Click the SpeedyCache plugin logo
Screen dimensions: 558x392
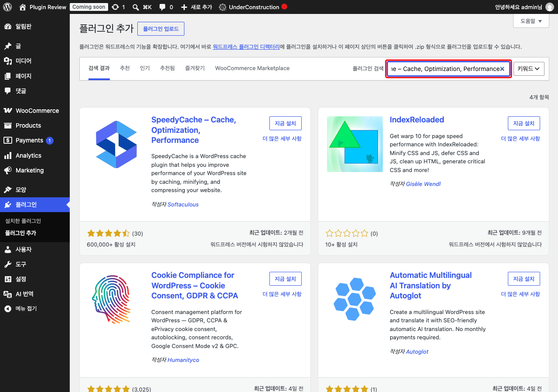pos(116,144)
